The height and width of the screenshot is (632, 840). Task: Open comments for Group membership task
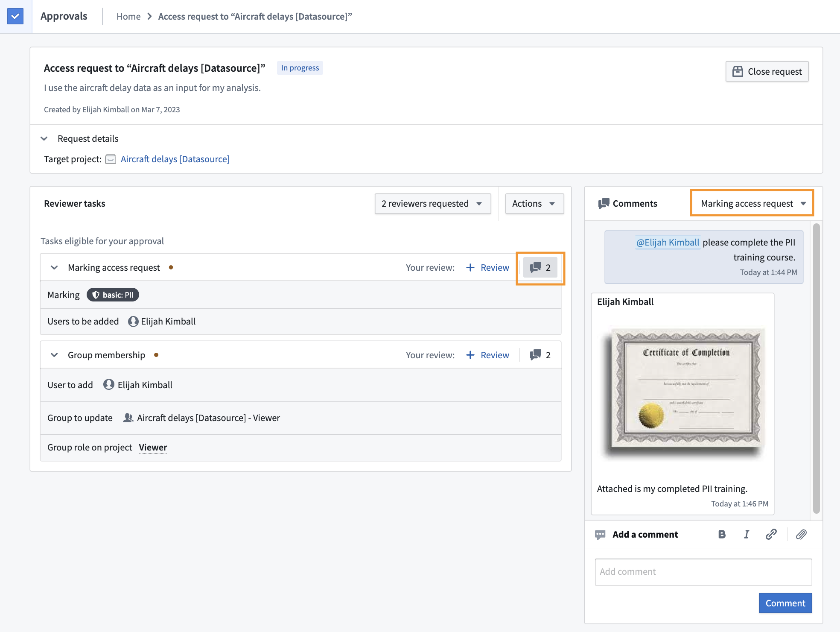[540, 355]
